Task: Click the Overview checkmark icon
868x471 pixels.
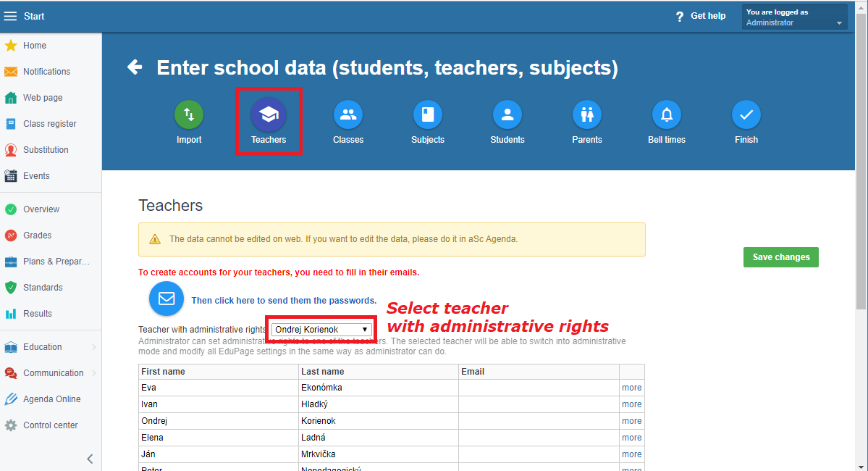Action: click(x=11, y=209)
